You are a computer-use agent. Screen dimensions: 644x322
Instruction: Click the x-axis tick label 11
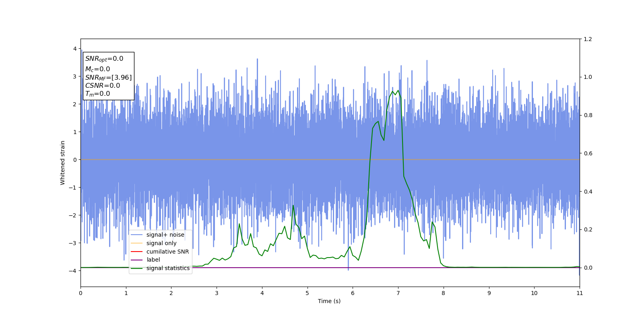[580, 293]
